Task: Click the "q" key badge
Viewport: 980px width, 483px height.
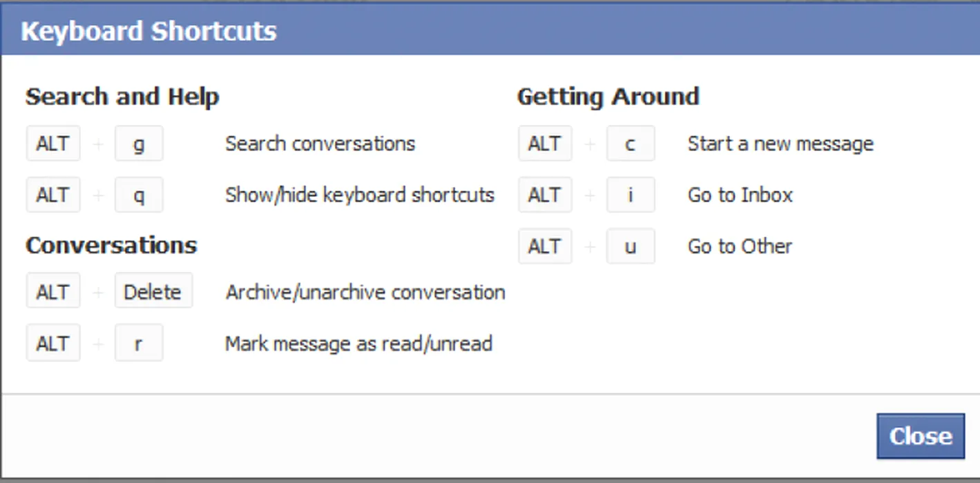Action: tap(139, 195)
